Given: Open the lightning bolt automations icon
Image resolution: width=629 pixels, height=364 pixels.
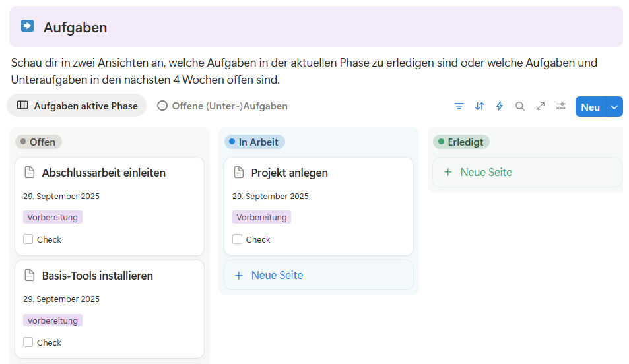Looking at the screenshot, I should [500, 106].
